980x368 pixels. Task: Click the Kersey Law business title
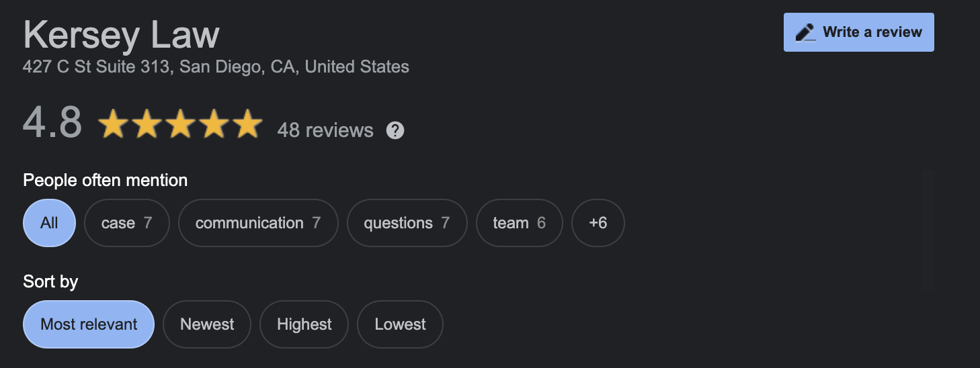[x=122, y=36]
